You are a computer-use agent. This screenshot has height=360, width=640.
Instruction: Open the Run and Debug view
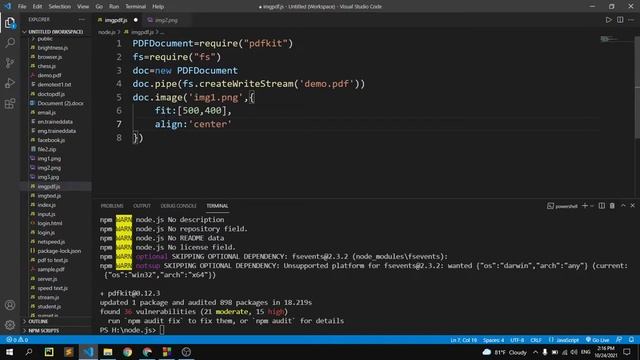point(10,83)
